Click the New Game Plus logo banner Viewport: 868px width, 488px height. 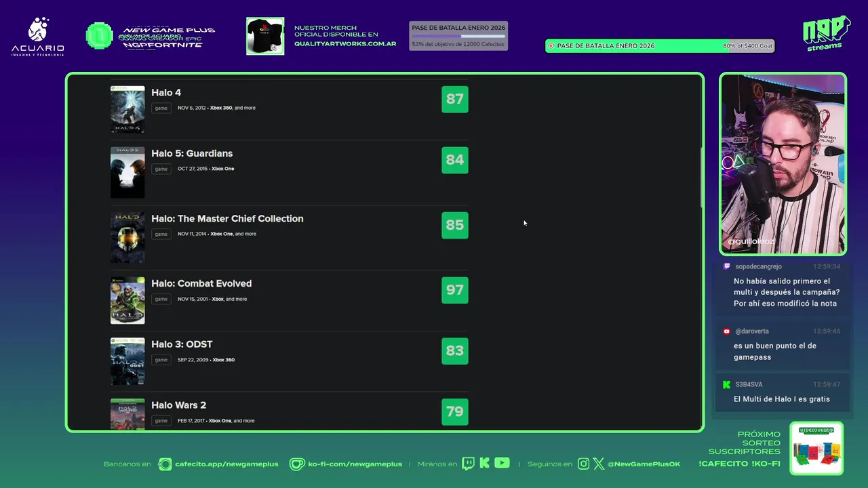pyautogui.click(x=166, y=37)
